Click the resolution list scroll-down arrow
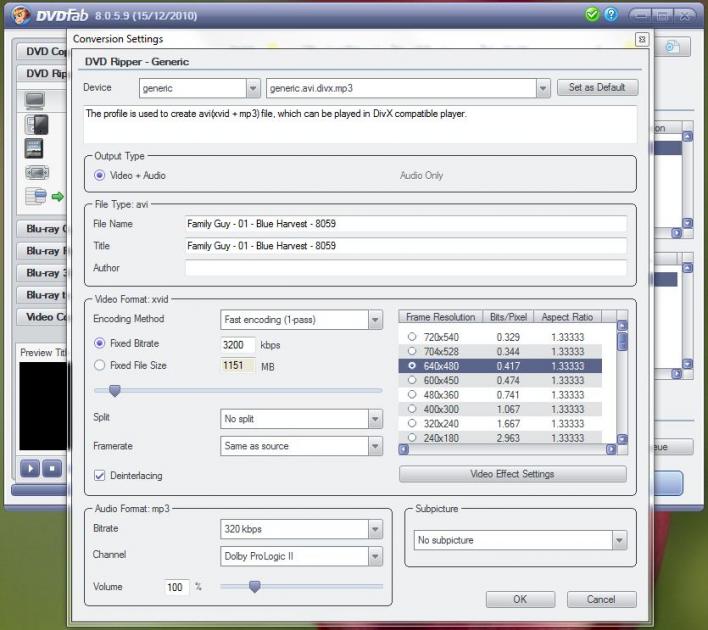Screen dimensions: 708x630 [622, 439]
